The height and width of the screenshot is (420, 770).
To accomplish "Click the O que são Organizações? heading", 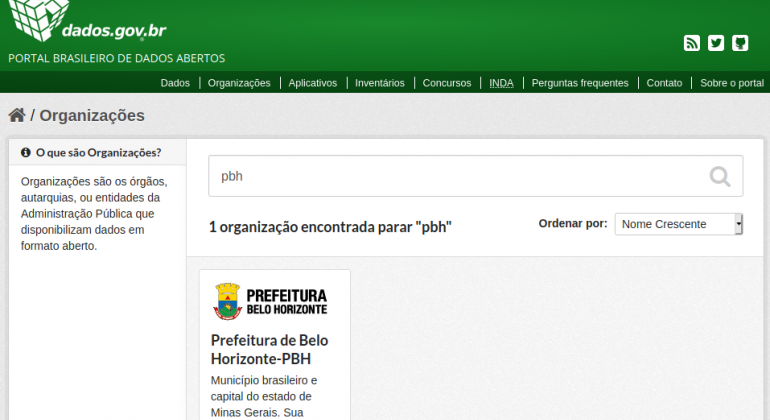I will [x=98, y=153].
